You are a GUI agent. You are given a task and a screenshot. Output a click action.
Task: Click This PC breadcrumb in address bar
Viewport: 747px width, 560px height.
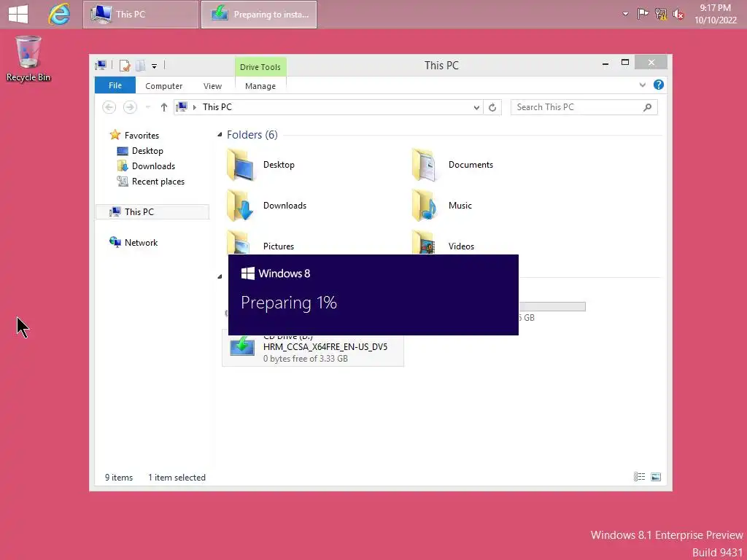[217, 107]
